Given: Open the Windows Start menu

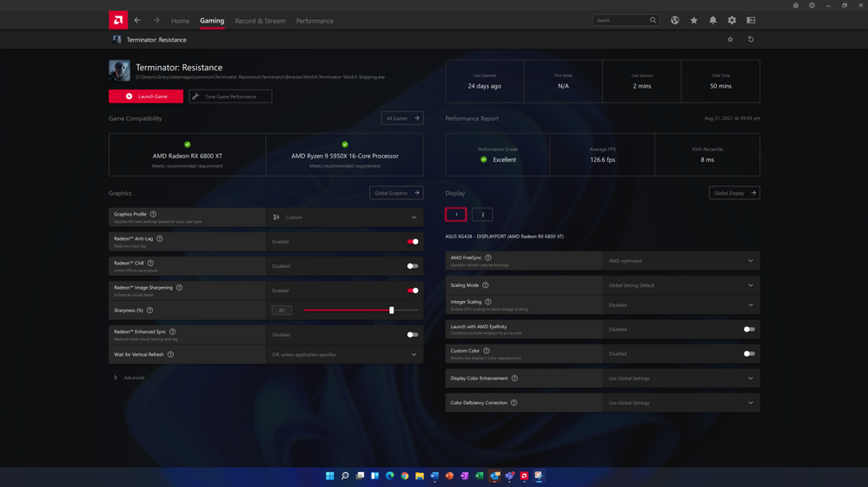Looking at the screenshot, I should click(330, 476).
